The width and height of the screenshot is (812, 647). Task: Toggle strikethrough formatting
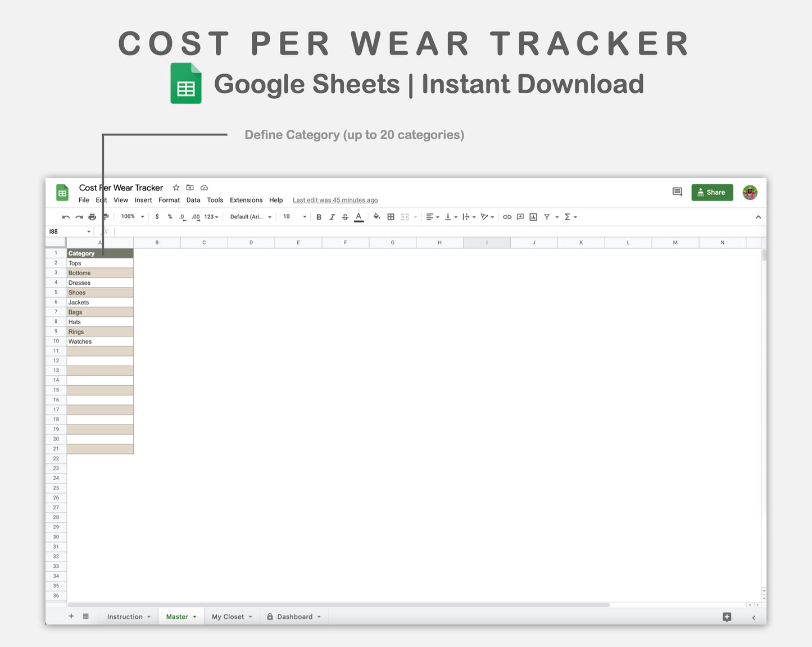(x=345, y=217)
